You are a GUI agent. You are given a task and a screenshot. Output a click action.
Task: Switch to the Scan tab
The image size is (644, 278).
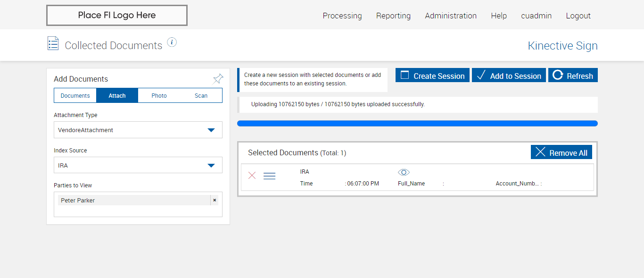[x=201, y=95]
